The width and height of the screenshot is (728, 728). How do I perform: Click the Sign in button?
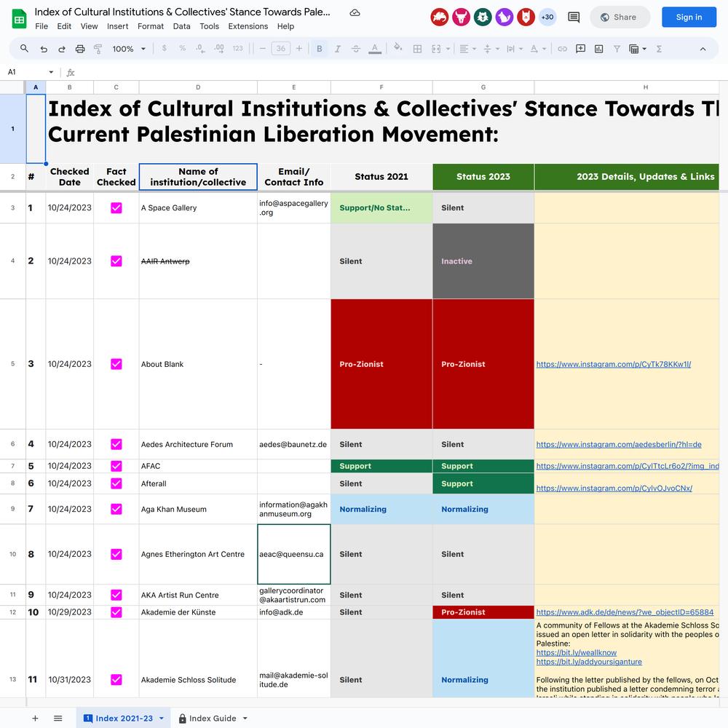[689, 17]
